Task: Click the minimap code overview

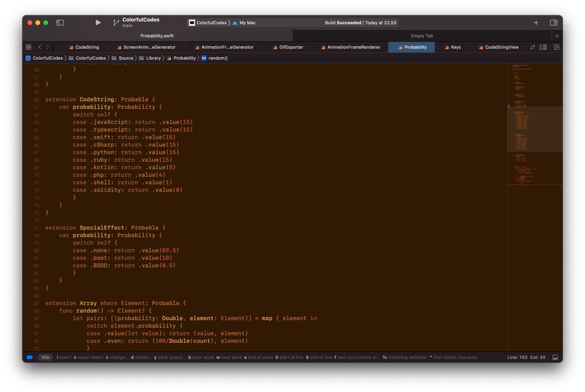Action: coord(535,207)
